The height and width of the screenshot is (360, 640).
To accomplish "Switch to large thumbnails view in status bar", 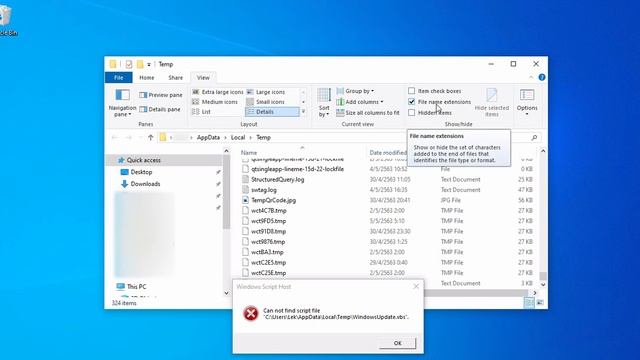I will tap(540, 302).
